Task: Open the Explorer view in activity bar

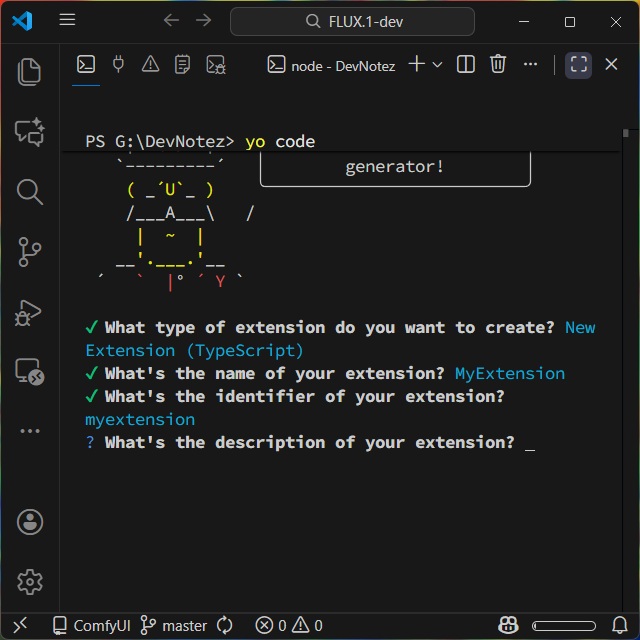Action: 30,72
